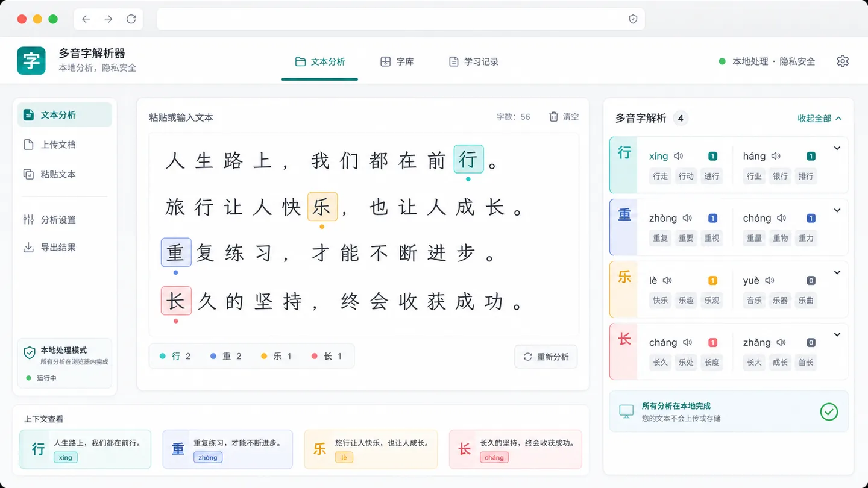
Task: Click the monitor icon in local analysis notice
Action: coord(627,411)
